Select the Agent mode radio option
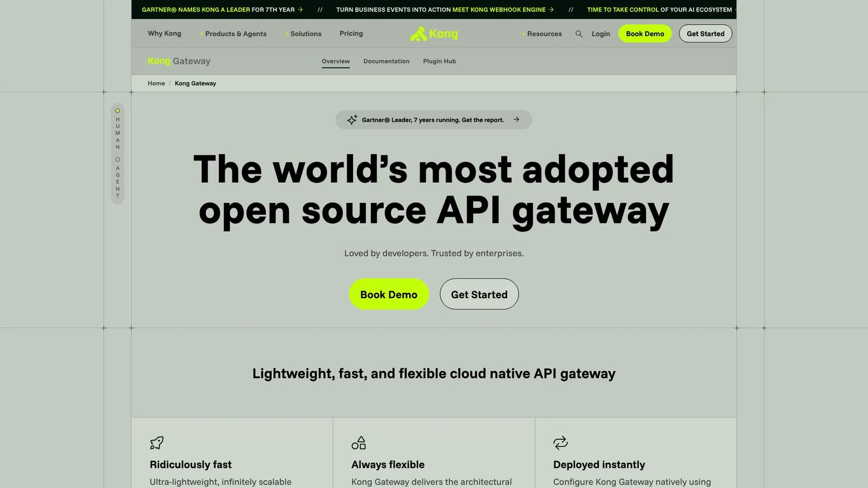Image resolution: width=868 pixels, height=488 pixels. [118, 159]
